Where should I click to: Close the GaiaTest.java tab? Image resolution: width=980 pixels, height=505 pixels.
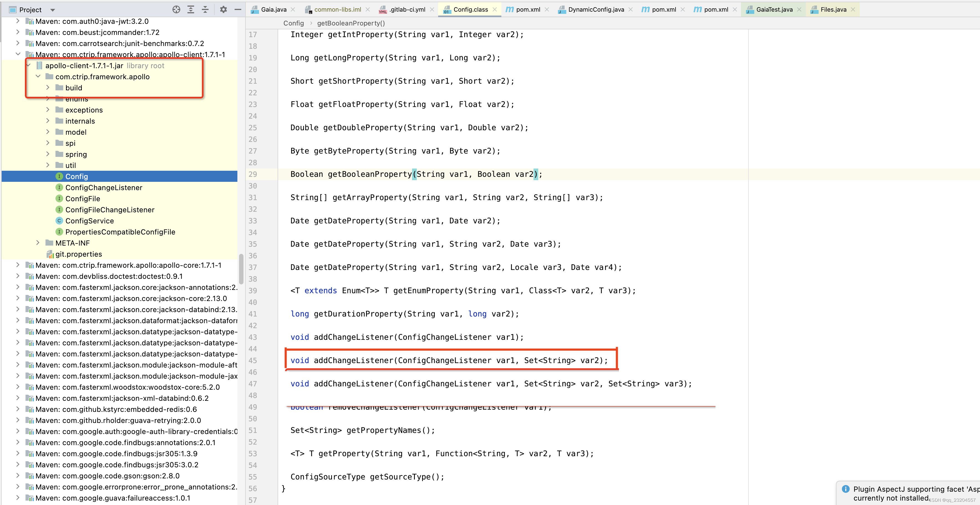pyautogui.click(x=799, y=9)
